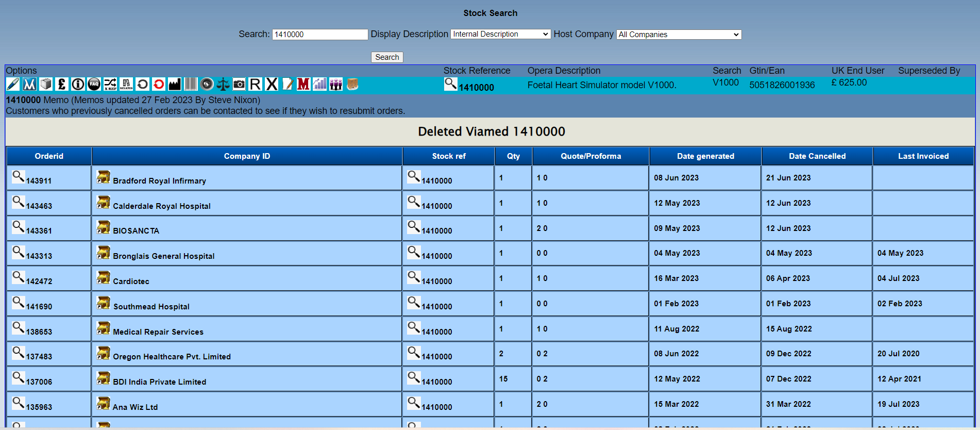Click the pen edit icon in Options
Screen dimensions: 980x430
click(x=13, y=84)
